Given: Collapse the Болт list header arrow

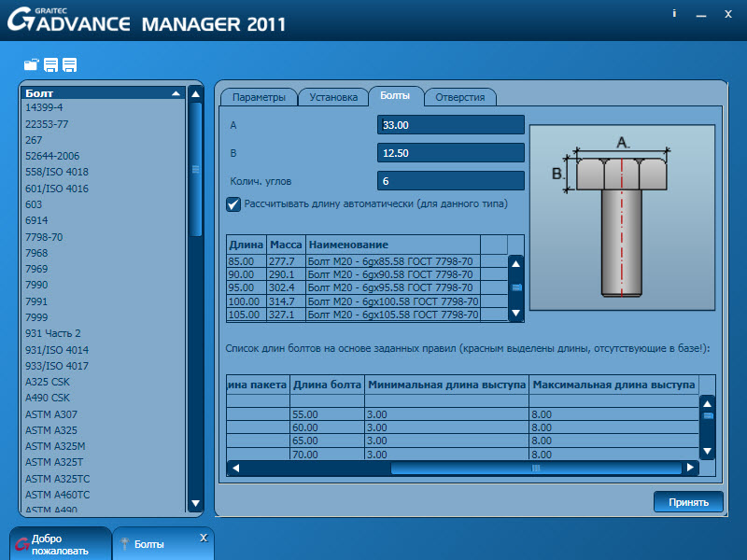Looking at the screenshot, I should click(x=176, y=93).
